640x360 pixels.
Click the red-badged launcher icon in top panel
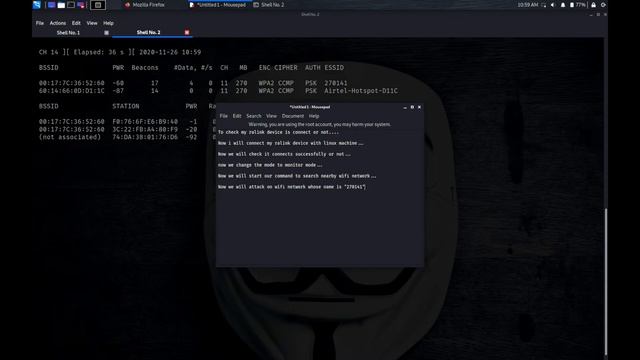[81, 5]
